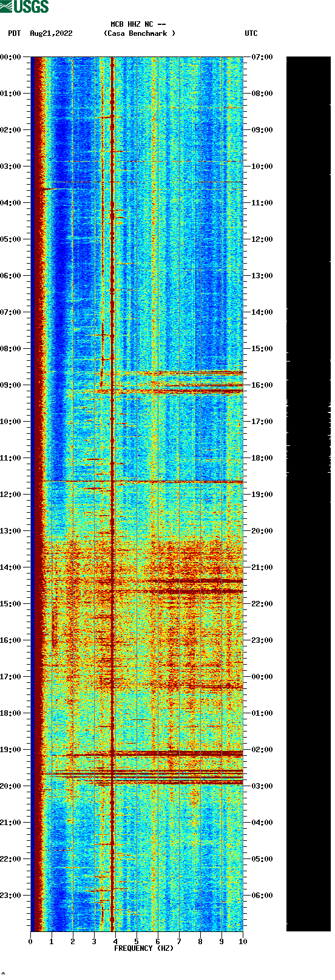This screenshot has height=980, width=335.
Task: Click the 00:00 PDT time label
Action: [10, 57]
